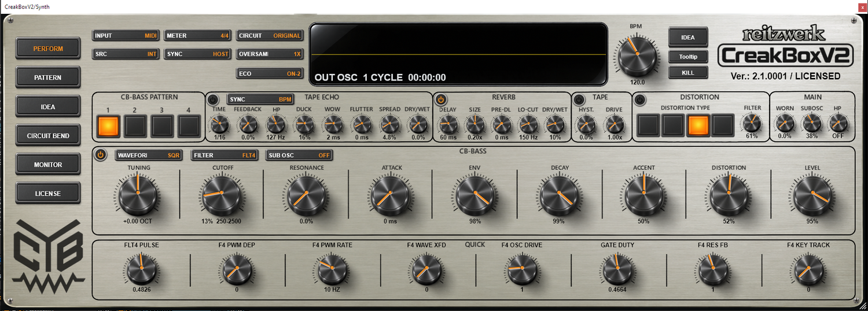This screenshot has width=868, height=311.
Task: Click the CB-Bass CUTOFF knob
Action: click(223, 194)
